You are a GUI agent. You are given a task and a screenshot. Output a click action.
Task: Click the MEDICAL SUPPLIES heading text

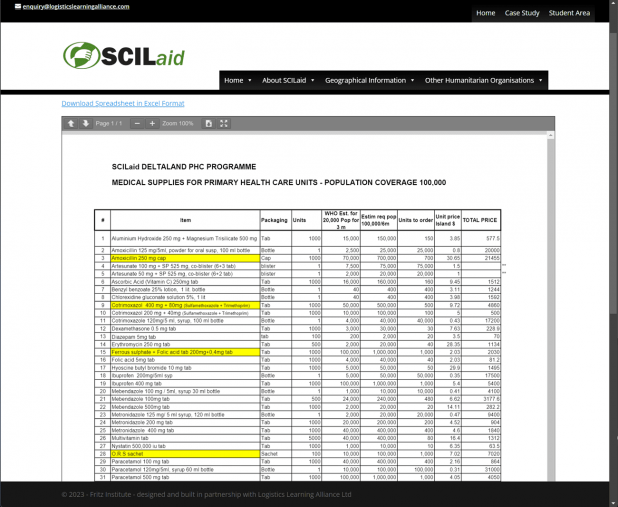click(279, 183)
